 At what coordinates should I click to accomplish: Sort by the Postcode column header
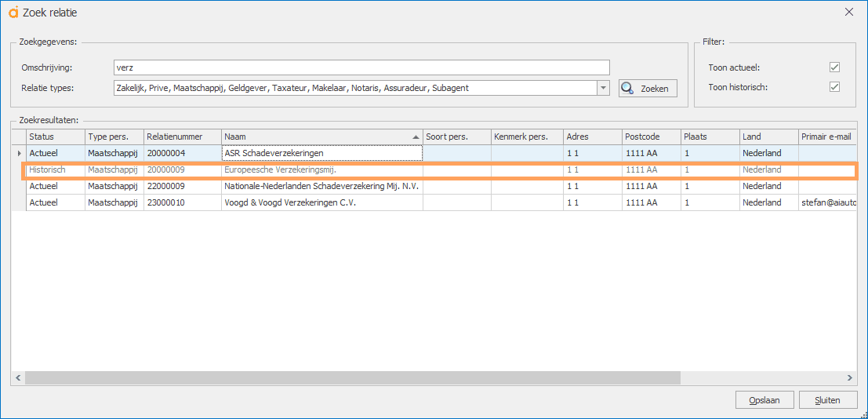pyautogui.click(x=651, y=137)
